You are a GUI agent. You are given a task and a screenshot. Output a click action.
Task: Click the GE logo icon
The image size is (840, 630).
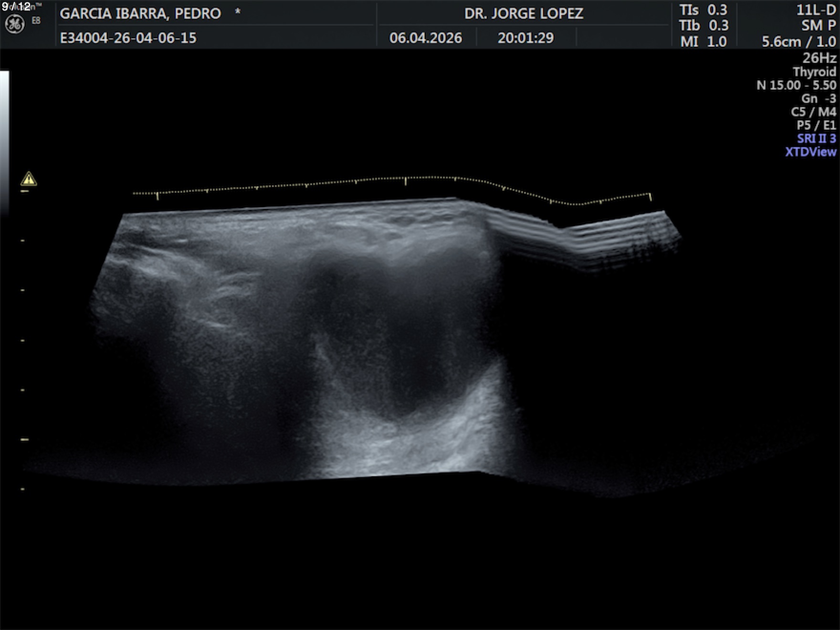(14, 24)
